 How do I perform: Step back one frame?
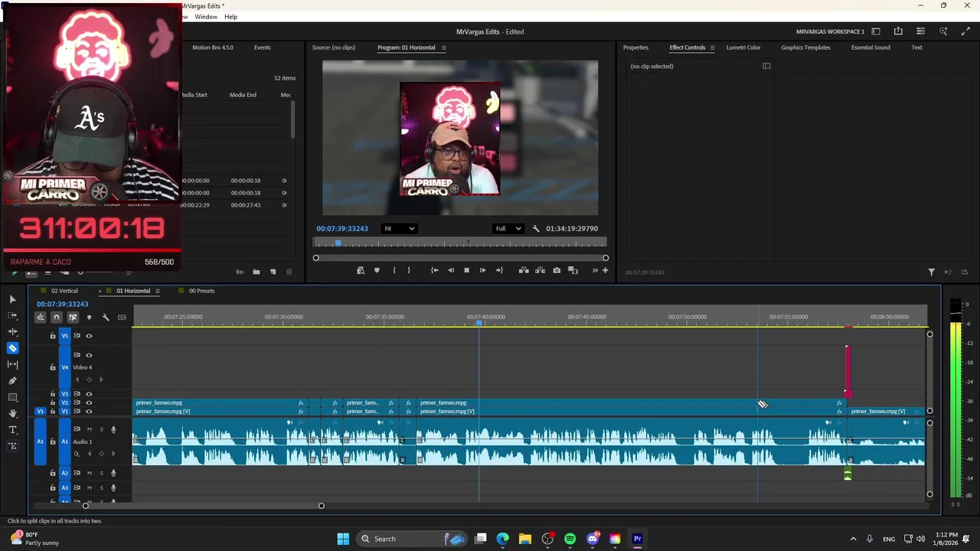pos(450,270)
